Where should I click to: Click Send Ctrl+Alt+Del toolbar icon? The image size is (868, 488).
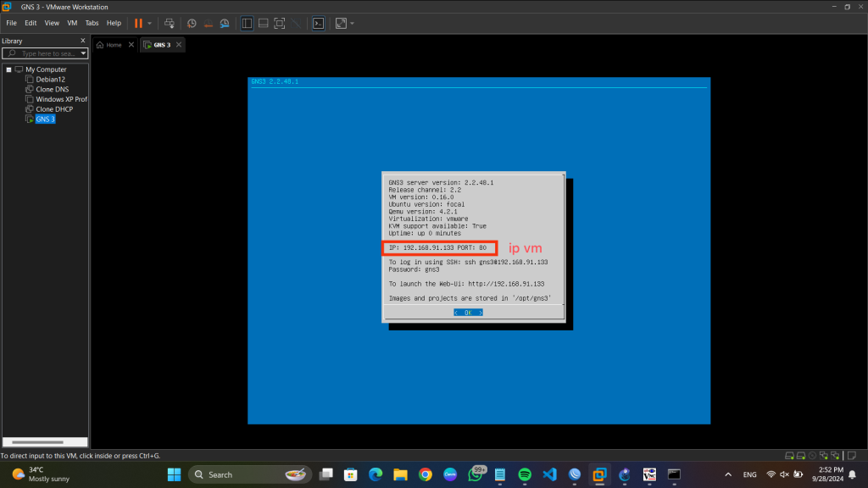[x=170, y=24]
